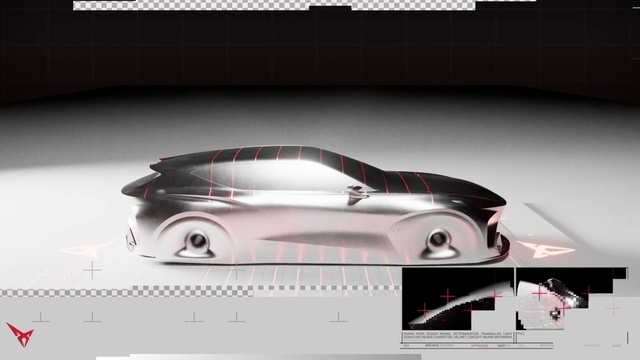This screenshot has width=640, height=360.
Task: Click the CUPRA emblem projected behind the car
Action: [87, 250]
